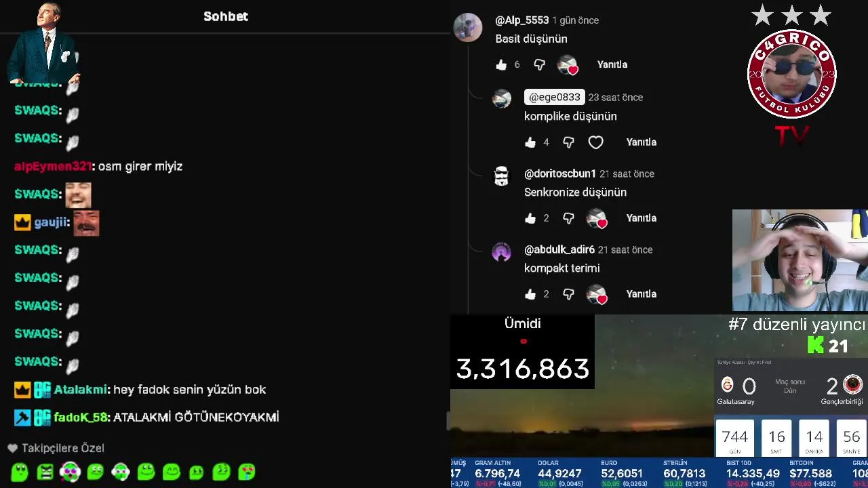Dislike the 'Basit düşünün' comment
This screenshot has height=488, width=868.
pyautogui.click(x=539, y=64)
